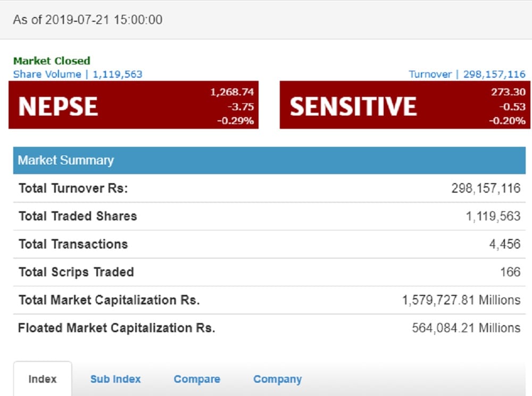Viewport: 532px width, 396px height.
Task: Click the NEPSE percent -0.29%
Action: point(236,120)
